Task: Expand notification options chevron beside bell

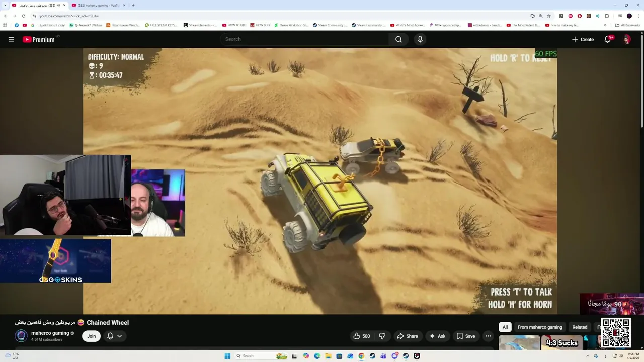Action: [119, 336]
